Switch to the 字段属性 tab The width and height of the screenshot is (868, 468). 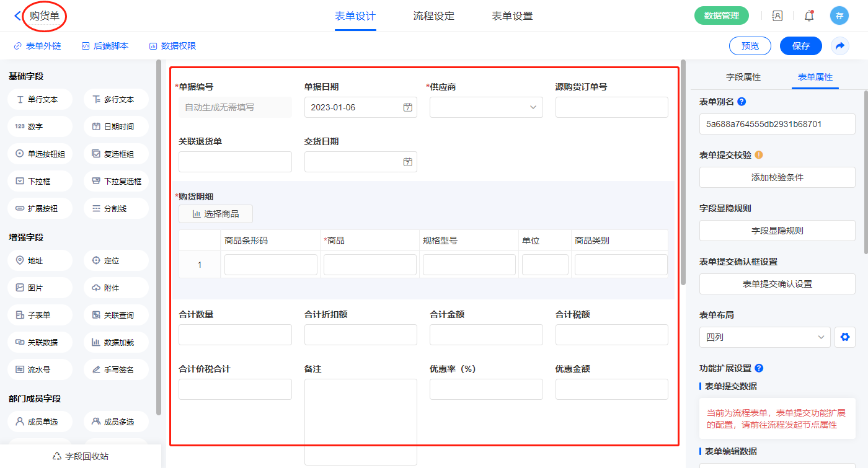(x=743, y=77)
